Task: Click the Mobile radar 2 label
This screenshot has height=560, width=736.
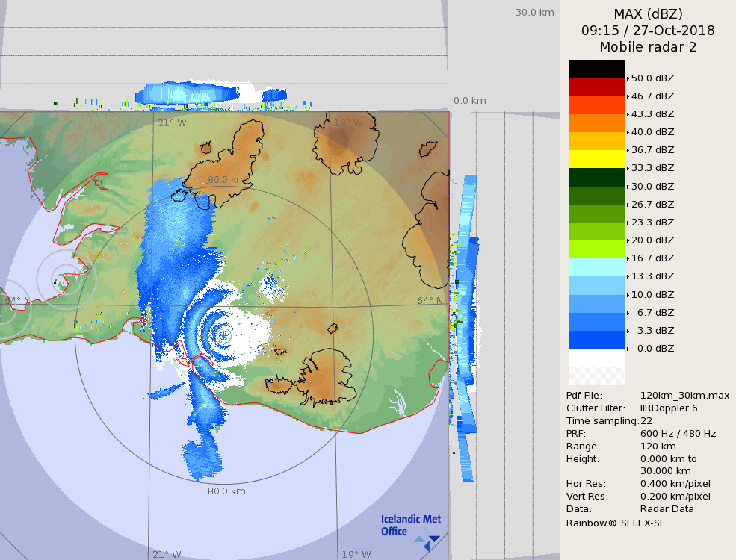Action: click(648, 47)
